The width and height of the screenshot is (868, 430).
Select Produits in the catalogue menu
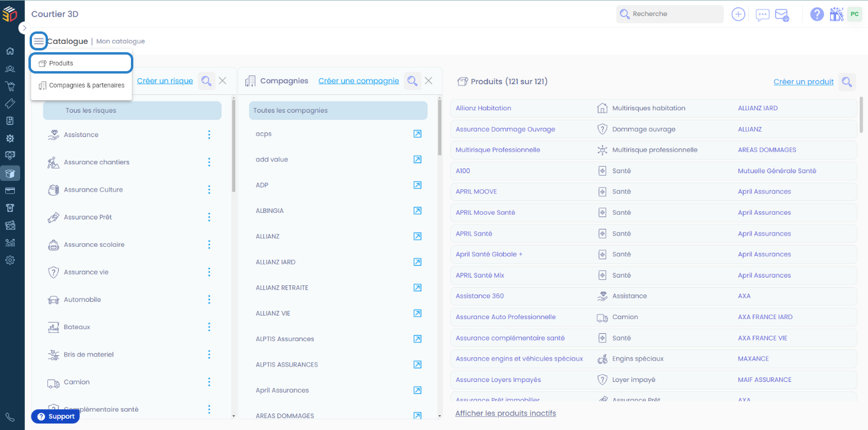[81, 63]
